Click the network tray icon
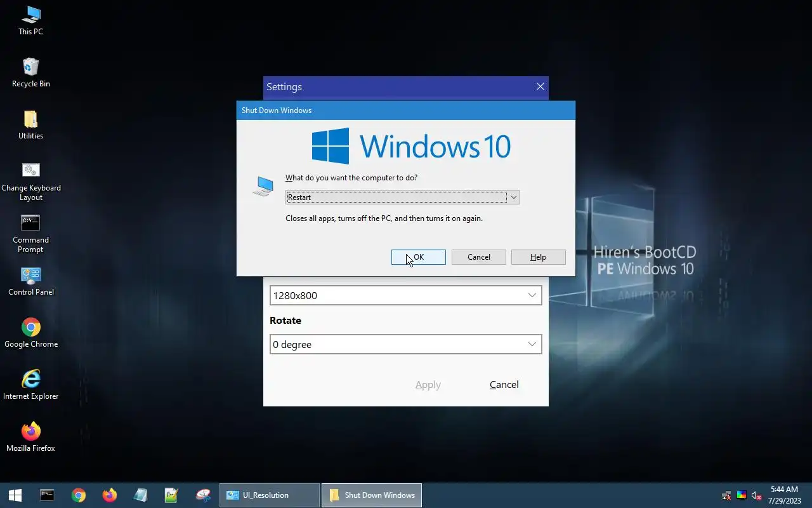The image size is (812, 508). [726, 495]
